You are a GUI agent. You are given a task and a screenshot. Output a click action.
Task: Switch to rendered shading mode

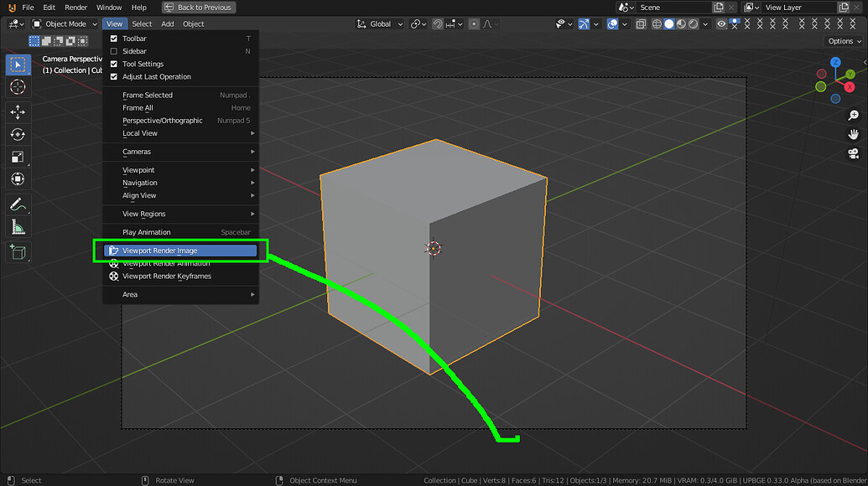(693, 23)
